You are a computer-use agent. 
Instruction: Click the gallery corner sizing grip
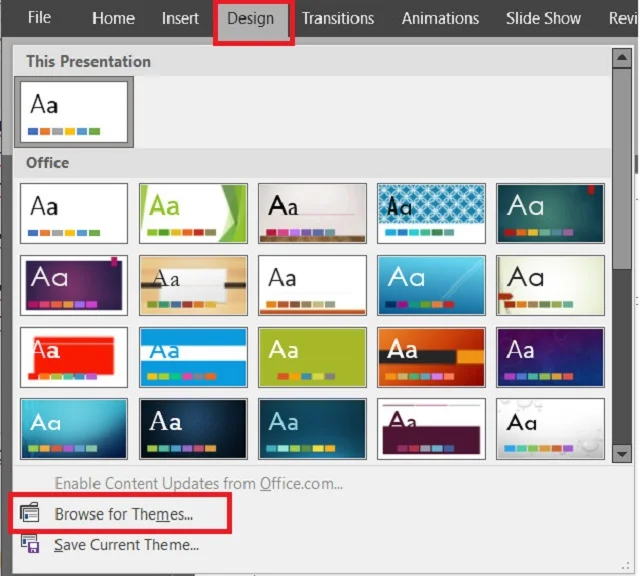(x=625, y=566)
